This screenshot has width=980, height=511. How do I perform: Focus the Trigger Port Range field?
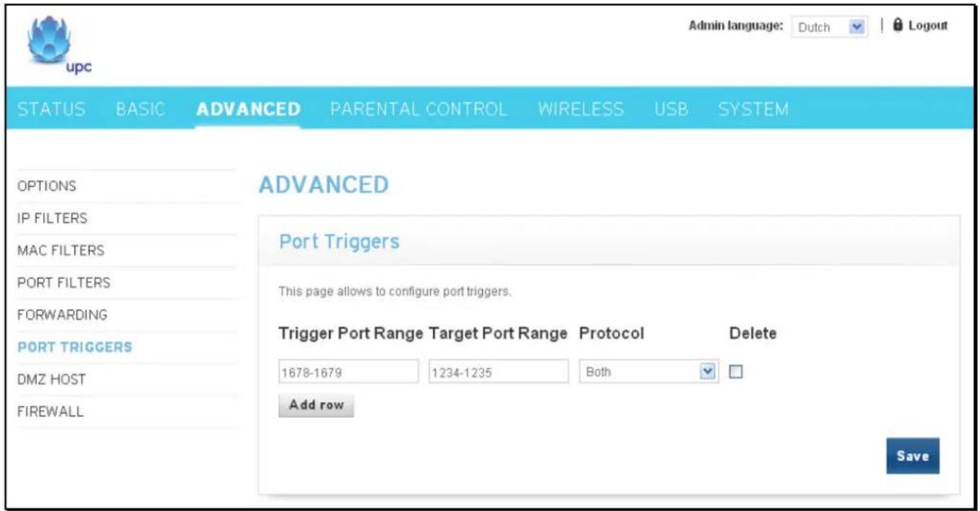(348, 372)
